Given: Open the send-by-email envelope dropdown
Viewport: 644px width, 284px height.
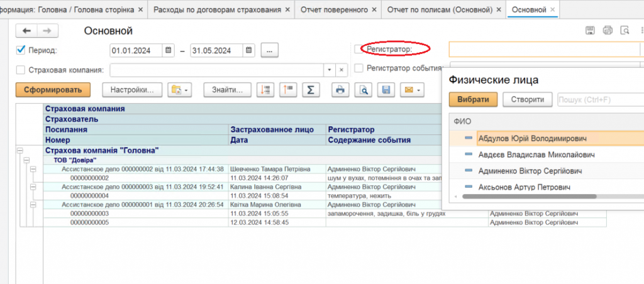Looking at the screenshot, I should coord(411,90).
